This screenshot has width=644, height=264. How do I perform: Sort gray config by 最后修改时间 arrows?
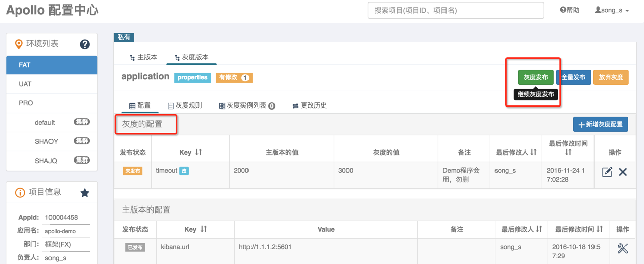click(x=568, y=152)
